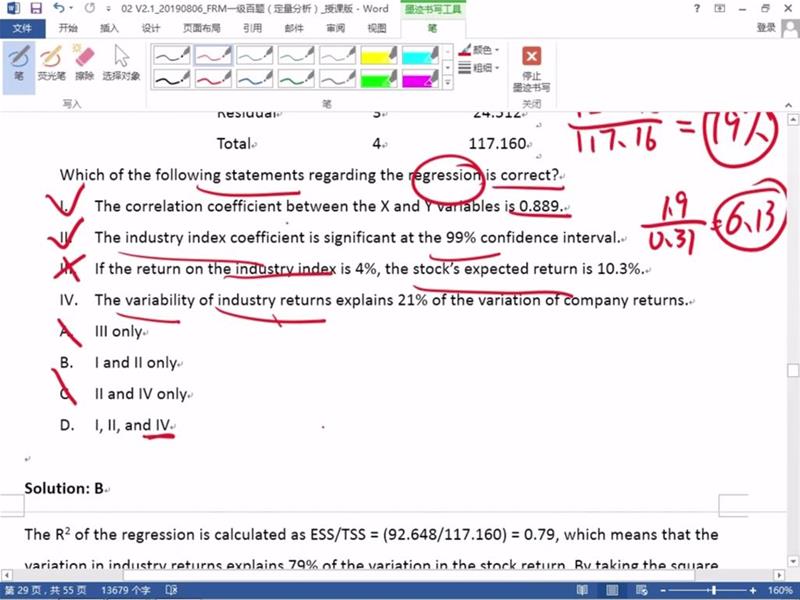800x600 pixels.
Task: Choose the thick green pen in bottom row
Action: click(296, 79)
